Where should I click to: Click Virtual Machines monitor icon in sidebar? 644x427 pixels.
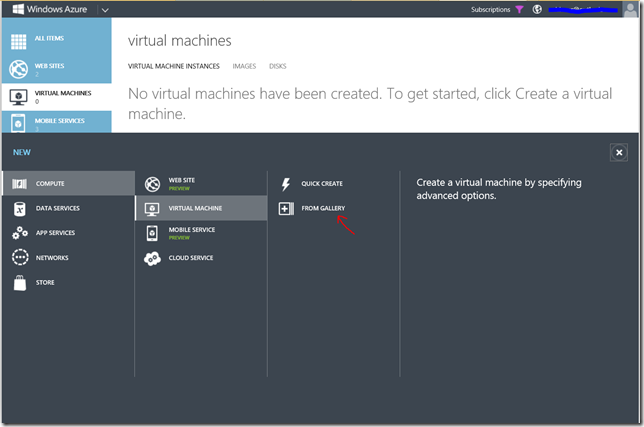pos(18,97)
